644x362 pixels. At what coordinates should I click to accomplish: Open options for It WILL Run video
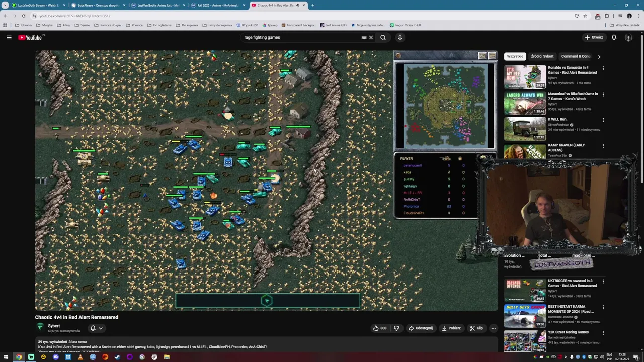click(603, 120)
